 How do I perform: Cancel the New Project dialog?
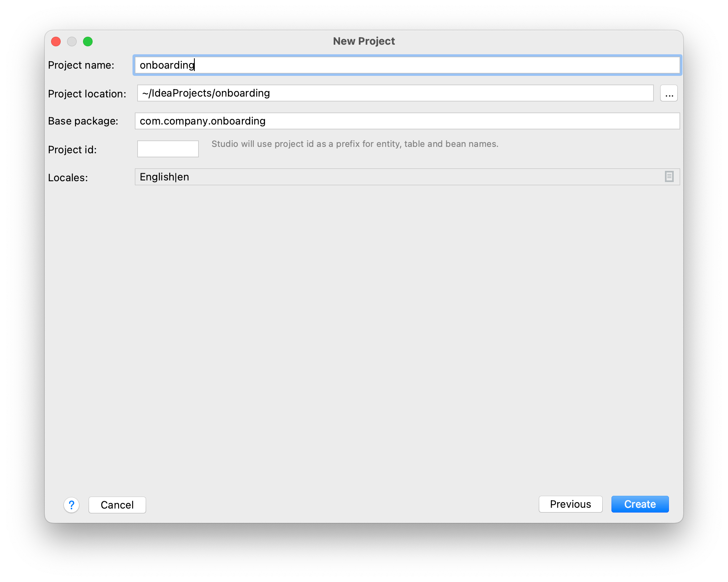pyautogui.click(x=117, y=505)
